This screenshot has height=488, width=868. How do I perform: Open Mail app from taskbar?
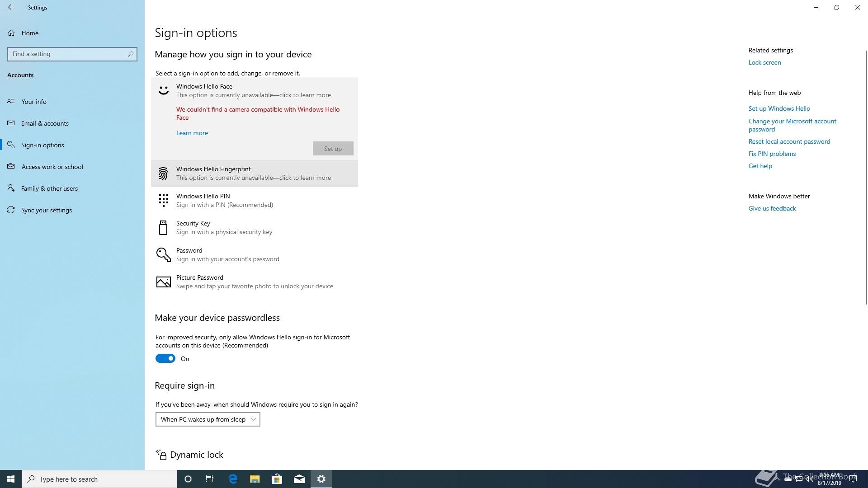(299, 479)
